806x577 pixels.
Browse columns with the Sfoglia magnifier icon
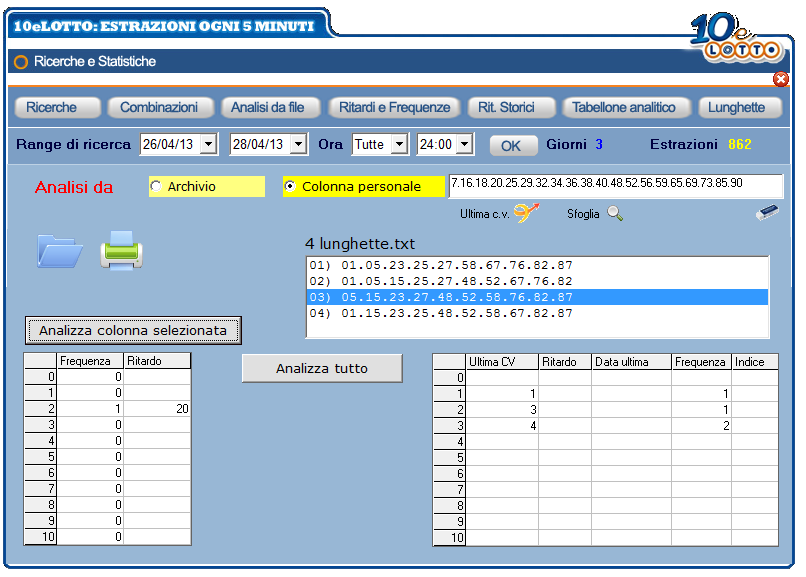[x=615, y=213]
